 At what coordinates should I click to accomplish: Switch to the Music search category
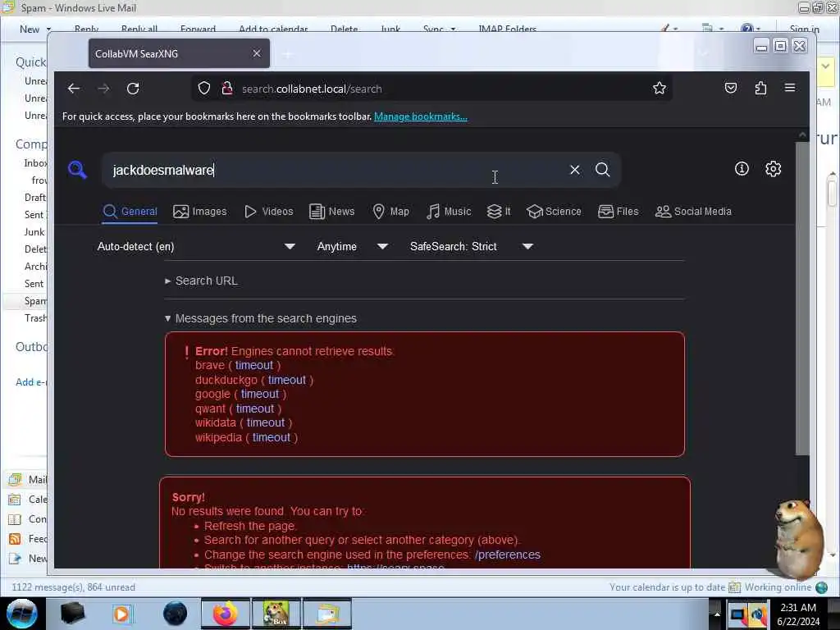tap(449, 212)
